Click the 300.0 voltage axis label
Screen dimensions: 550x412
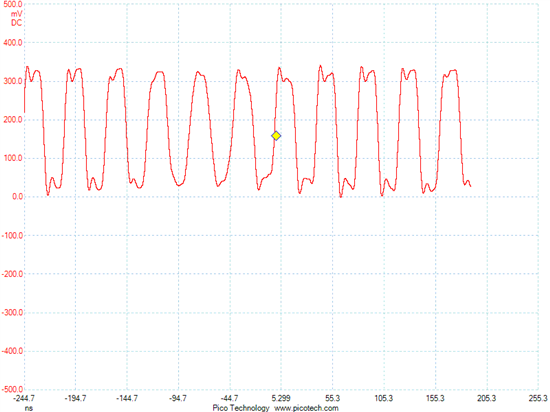[13, 81]
